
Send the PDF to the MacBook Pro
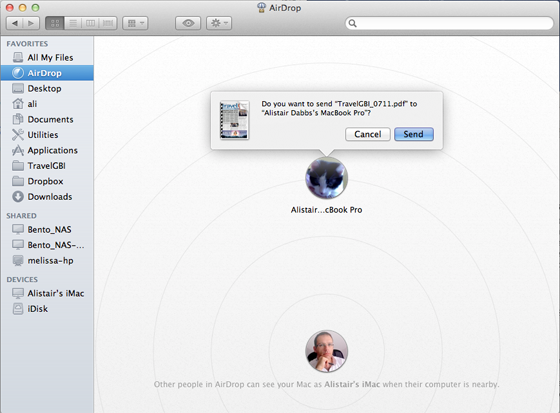pyautogui.click(x=414, y=134)
